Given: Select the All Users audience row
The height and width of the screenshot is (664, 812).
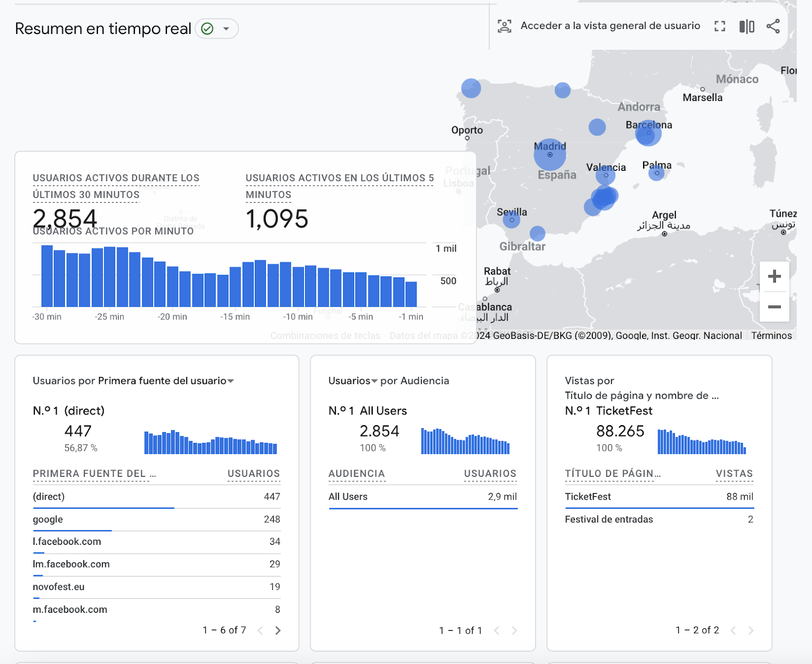Looking at the screenshot, I should (423, 497).
